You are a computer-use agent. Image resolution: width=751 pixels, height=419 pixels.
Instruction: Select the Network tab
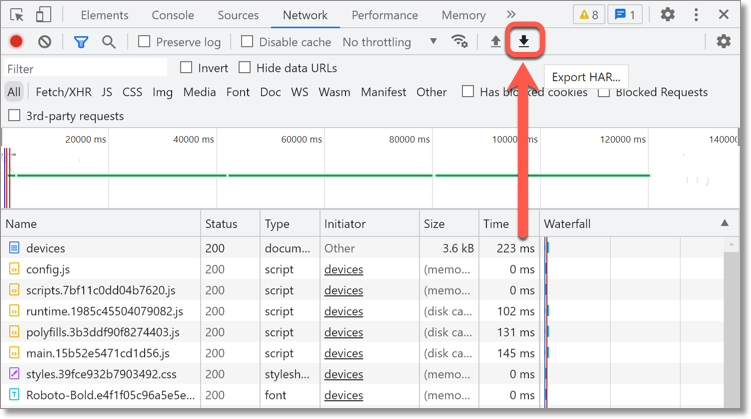click(305, 15)
